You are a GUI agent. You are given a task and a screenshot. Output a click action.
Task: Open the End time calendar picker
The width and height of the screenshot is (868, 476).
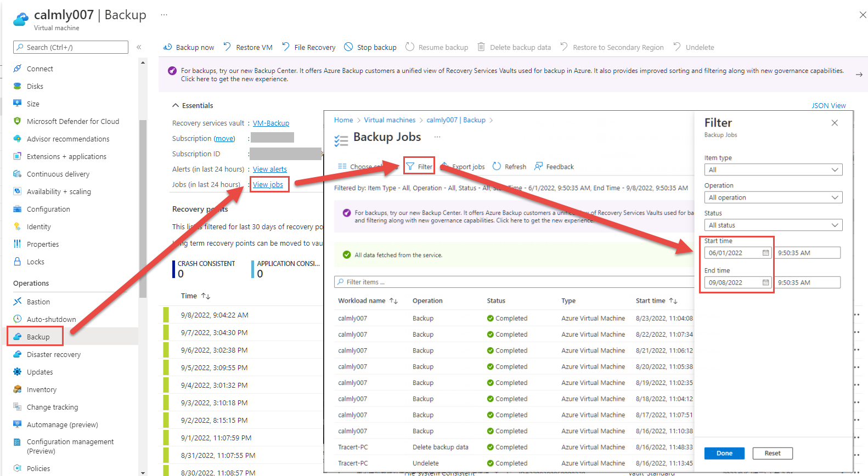(x=766, y=282)
